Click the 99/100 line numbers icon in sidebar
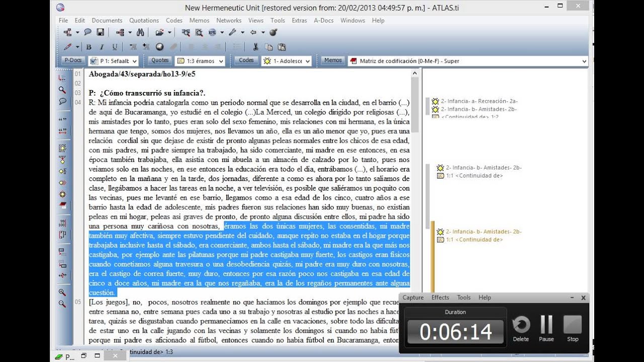Image resolution: width=644 pixels, height=362 pixels. (62, 223)
